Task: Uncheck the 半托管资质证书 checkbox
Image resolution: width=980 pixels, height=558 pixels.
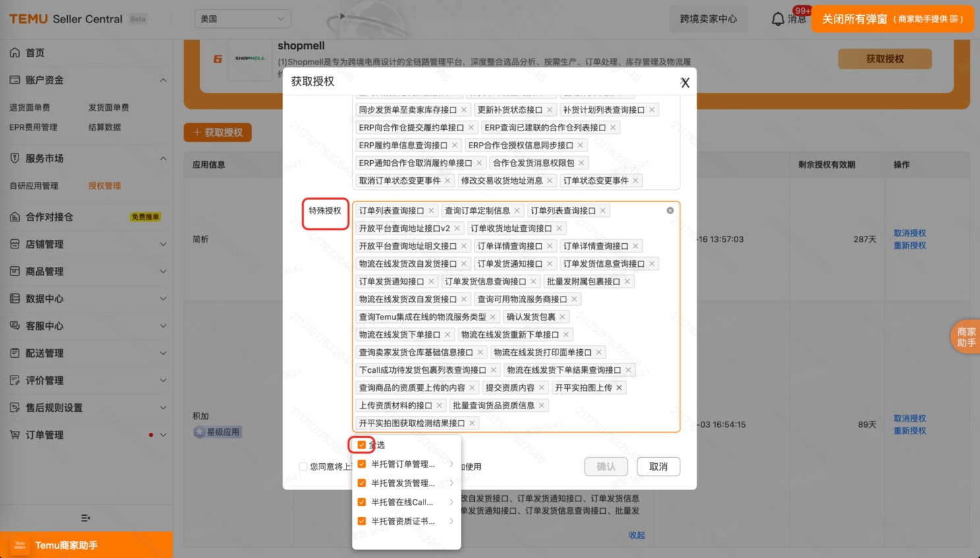Action: pyautogui.click(x=362, y=521)
